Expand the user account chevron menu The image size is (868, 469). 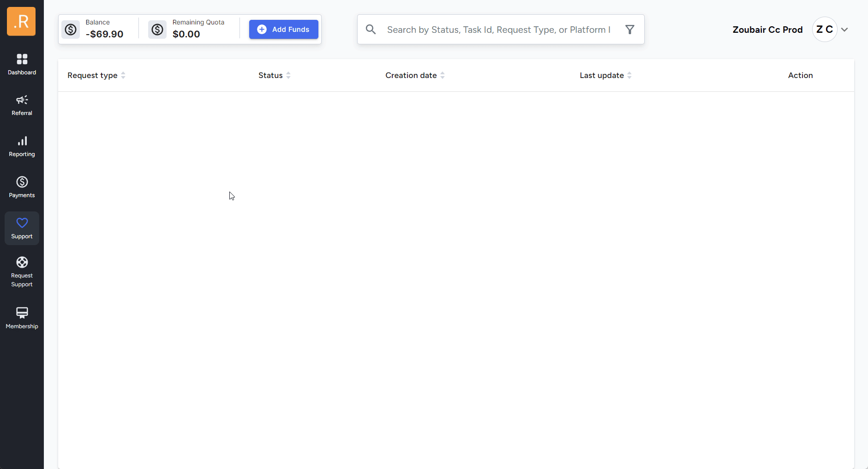coord(844,30)
